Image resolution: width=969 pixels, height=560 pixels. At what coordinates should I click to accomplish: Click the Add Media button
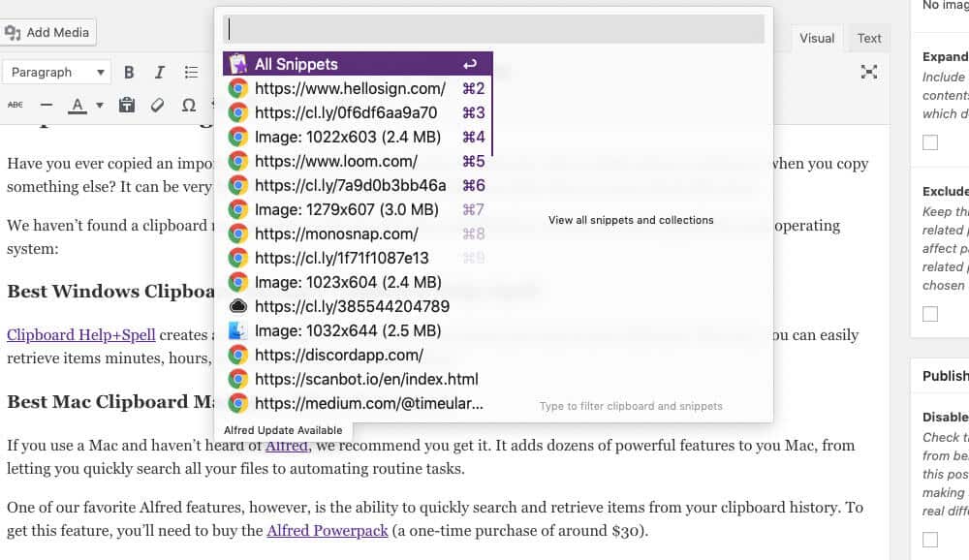(x=47, y=32)
